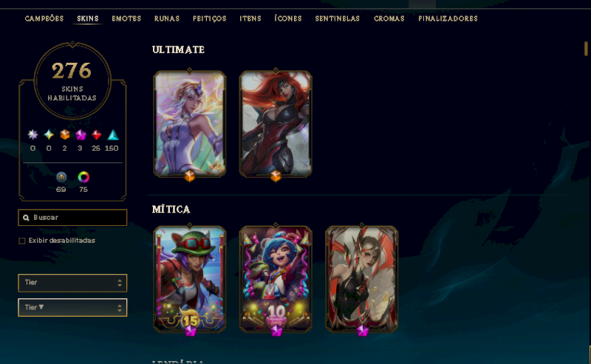The height and width of the screenshot is (364, 591).
Task: Click the teal Epic tier triangle icon
Action: pos(113,134)
